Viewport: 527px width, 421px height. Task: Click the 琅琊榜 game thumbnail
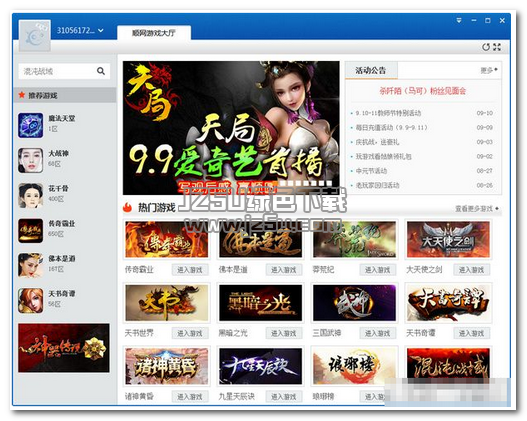point(355,366)
